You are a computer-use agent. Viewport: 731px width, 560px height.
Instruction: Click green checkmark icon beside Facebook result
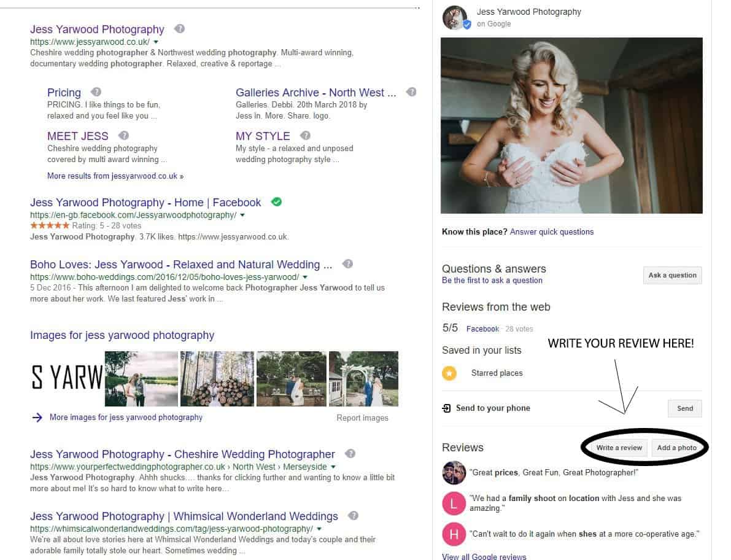(x=276, y=202)
